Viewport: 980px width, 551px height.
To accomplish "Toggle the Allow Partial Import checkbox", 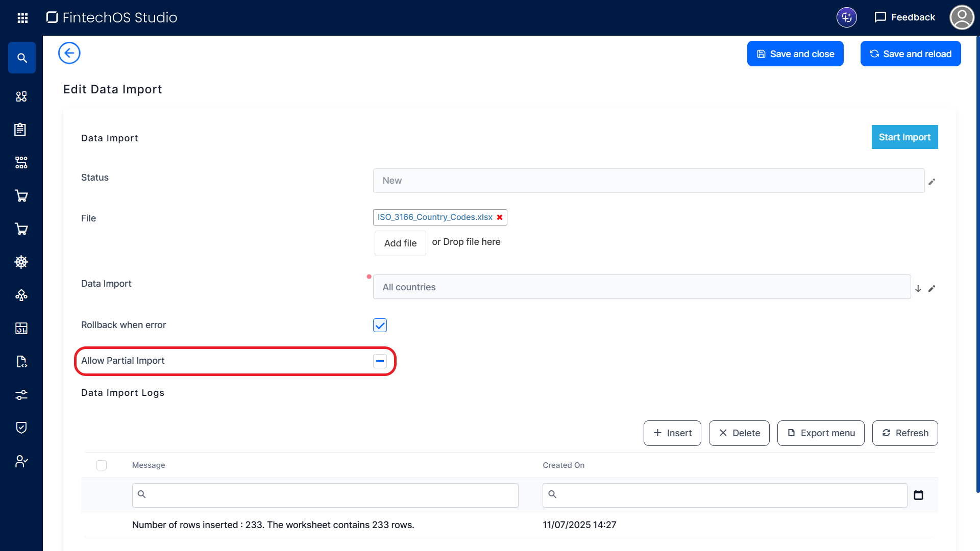I will [x=380, y=361].
